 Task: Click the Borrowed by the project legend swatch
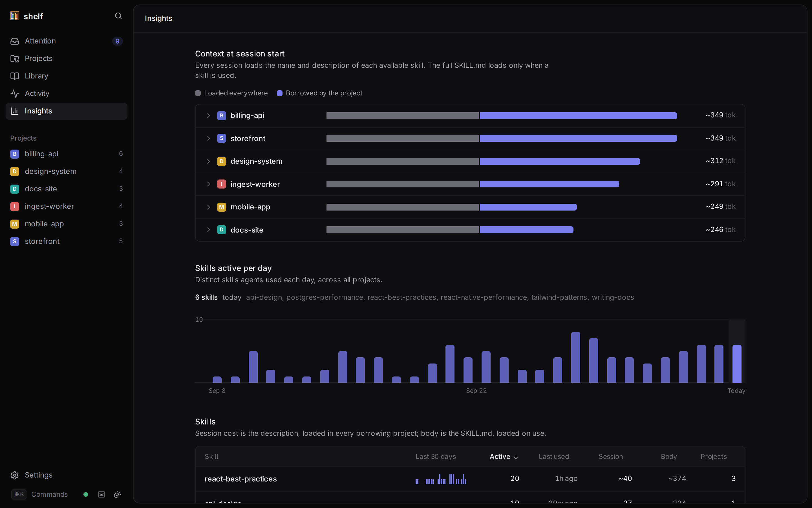click(279, 93)
